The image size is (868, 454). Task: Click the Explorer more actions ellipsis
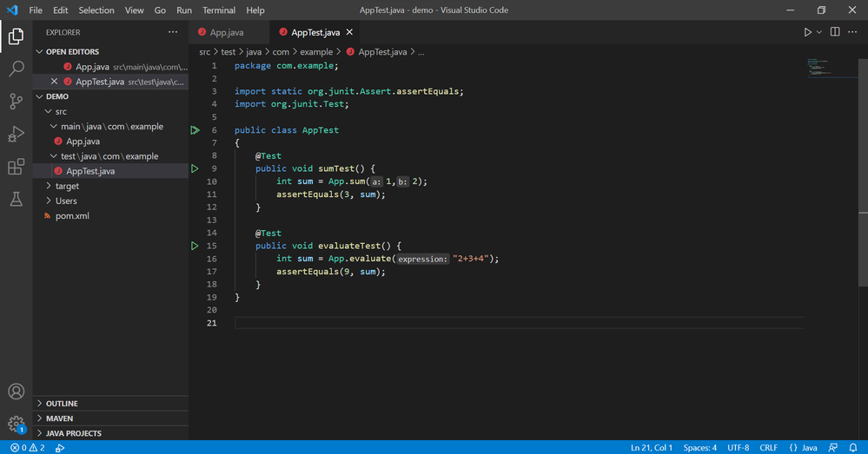point(173,32)
